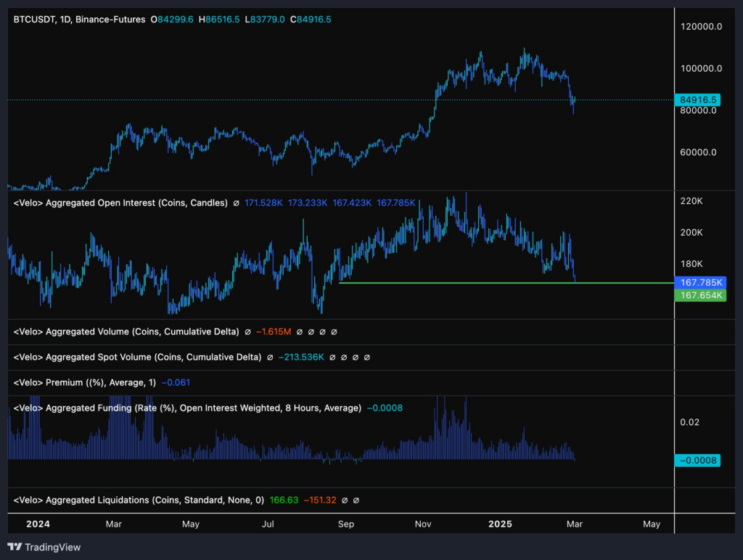The image size is (743, 560).
Task: Open the Velo Premium indicator legend
Action: 84,382
